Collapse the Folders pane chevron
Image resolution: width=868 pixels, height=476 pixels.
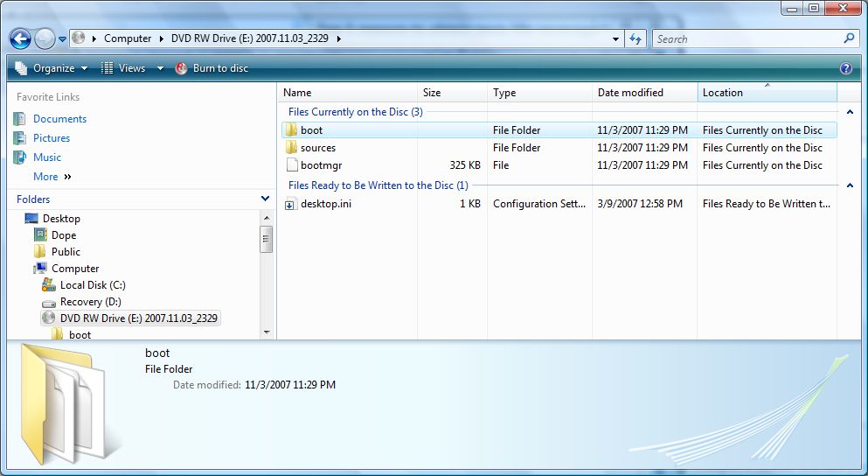265,199
